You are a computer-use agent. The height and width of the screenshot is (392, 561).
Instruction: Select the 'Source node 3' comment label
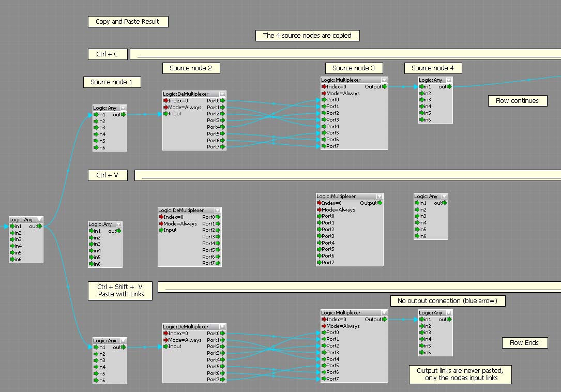coord(354,68)
